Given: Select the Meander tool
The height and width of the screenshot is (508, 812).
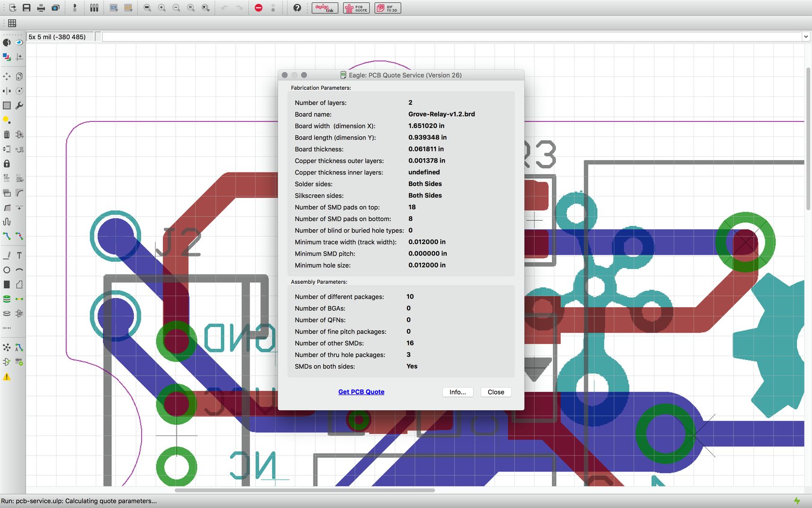Looking at the screenshot, I should 7,222.
